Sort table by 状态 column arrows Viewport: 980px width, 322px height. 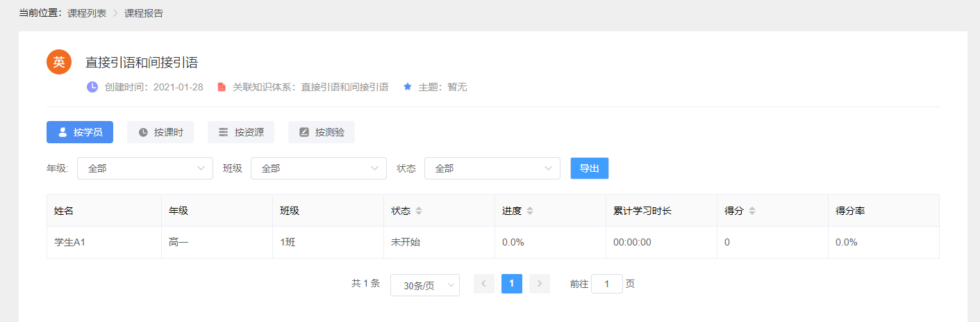pyautogui.click(x=419, y=211)
